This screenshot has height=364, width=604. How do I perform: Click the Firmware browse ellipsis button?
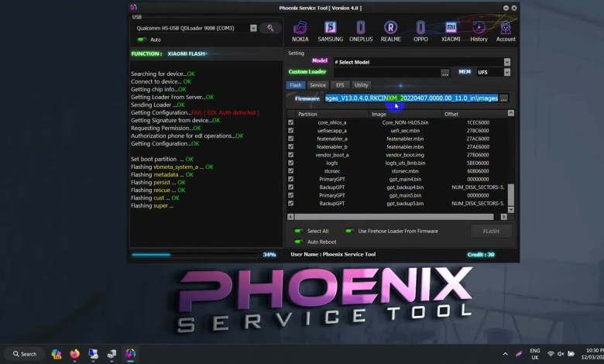pos(503,98)
